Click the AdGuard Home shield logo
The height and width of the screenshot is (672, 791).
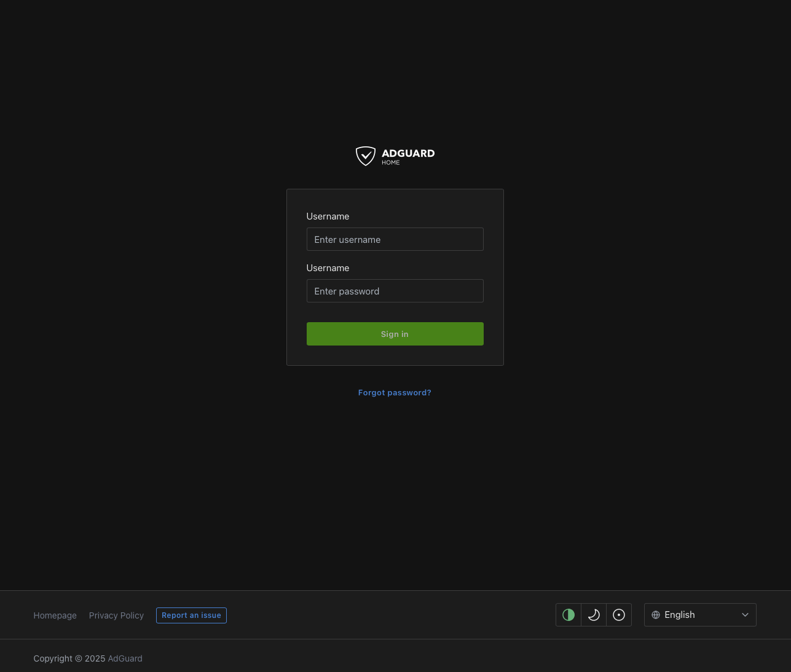coord(366,156)
